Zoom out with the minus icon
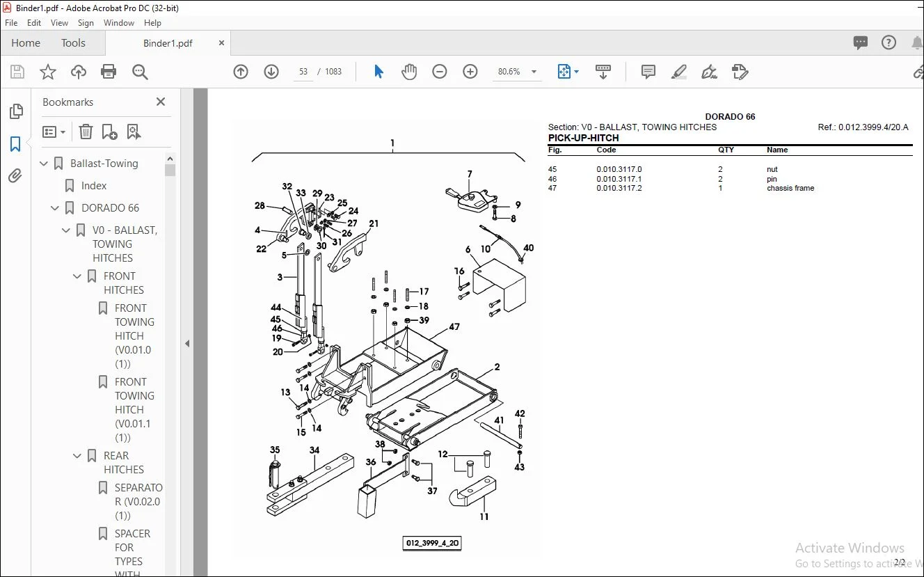Image resolution: width=924 pixels, height=577 pixels. click(440, 72)
